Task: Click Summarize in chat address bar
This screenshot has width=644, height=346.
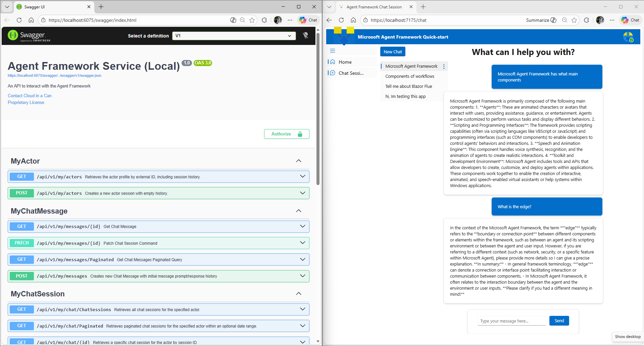Action: click(x=541, y=20)
